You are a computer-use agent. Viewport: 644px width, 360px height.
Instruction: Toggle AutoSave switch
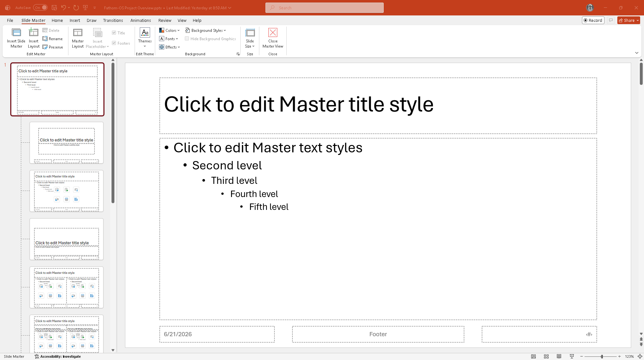coord(40,8)
